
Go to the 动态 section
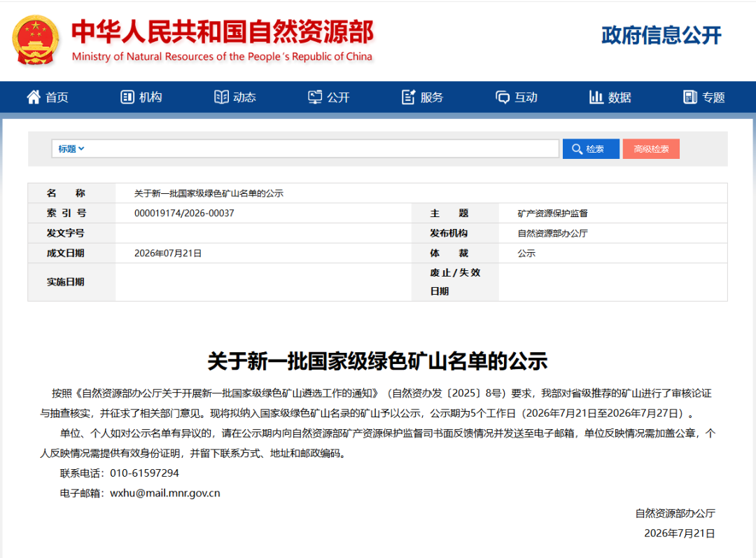click(234, 97)
